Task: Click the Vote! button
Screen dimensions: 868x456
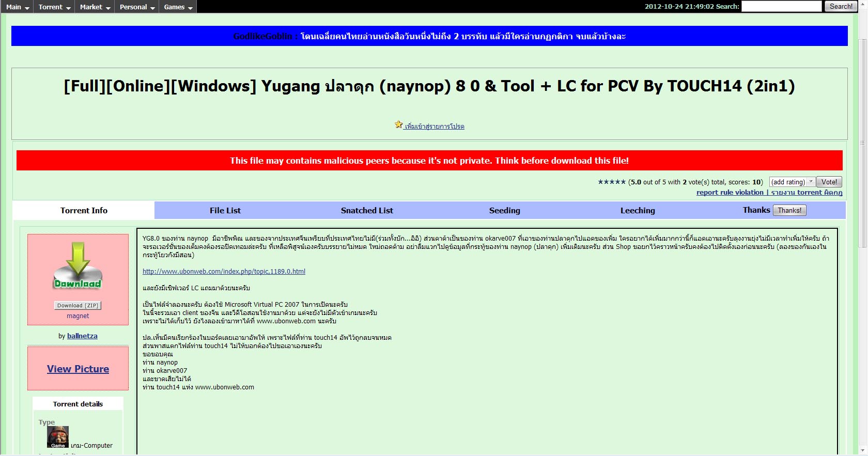Action: 829,182
